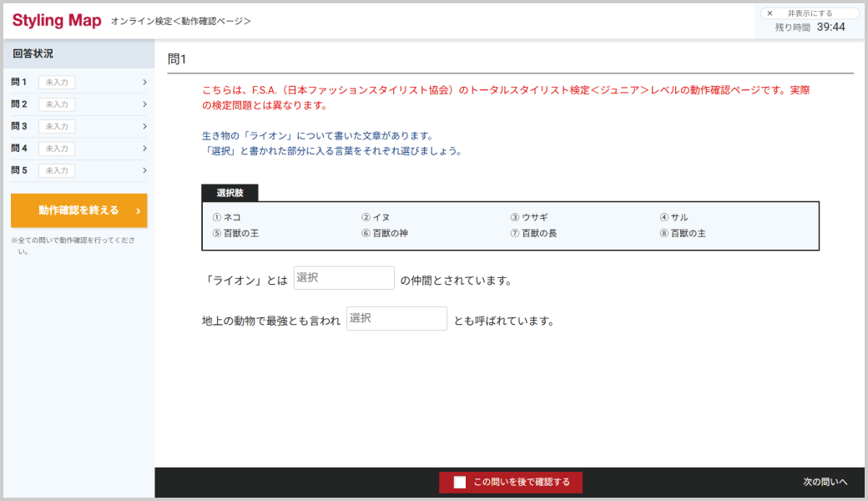Open the second 選択 dropdown before とも呼ばれています
Image resolution: width=868 pixels, height=501 pixels.
396,318
